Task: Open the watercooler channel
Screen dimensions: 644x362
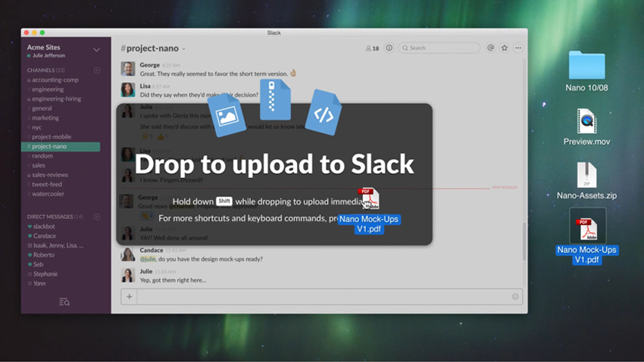Action: click(x=48, y=194)
